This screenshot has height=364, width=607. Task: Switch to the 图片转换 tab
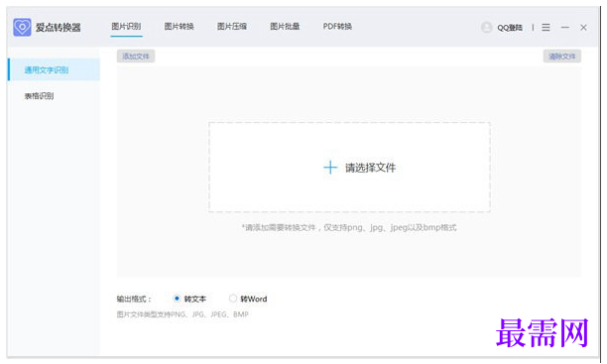179,27
